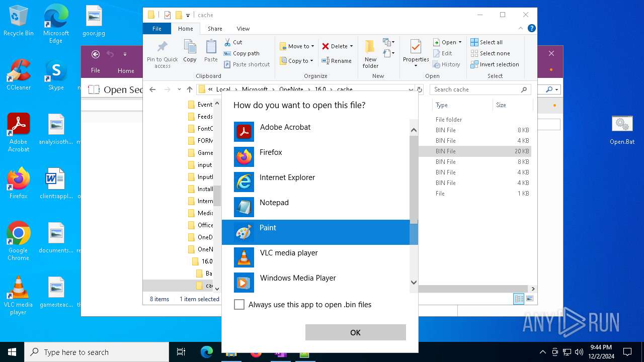The height and width of the screenshot is (362, 644).
Task: Open the Open.Bat desktop file
Action: 622,130
